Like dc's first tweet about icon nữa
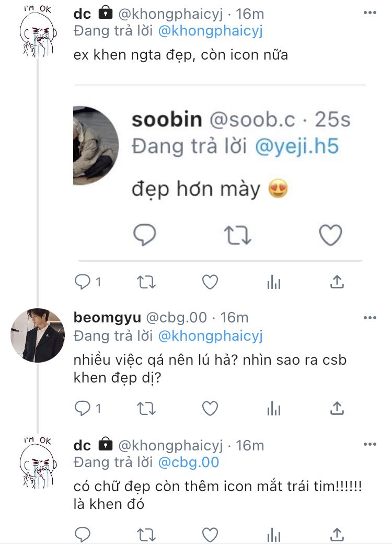392x545 pixels. (210, 282)
